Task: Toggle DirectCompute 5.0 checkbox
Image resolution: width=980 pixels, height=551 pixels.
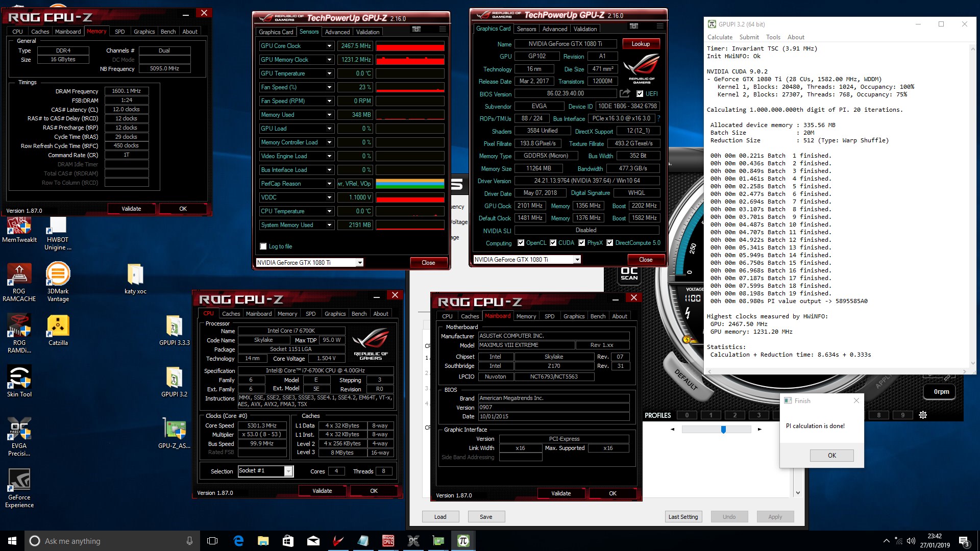Action: click(x=609, y=243)
